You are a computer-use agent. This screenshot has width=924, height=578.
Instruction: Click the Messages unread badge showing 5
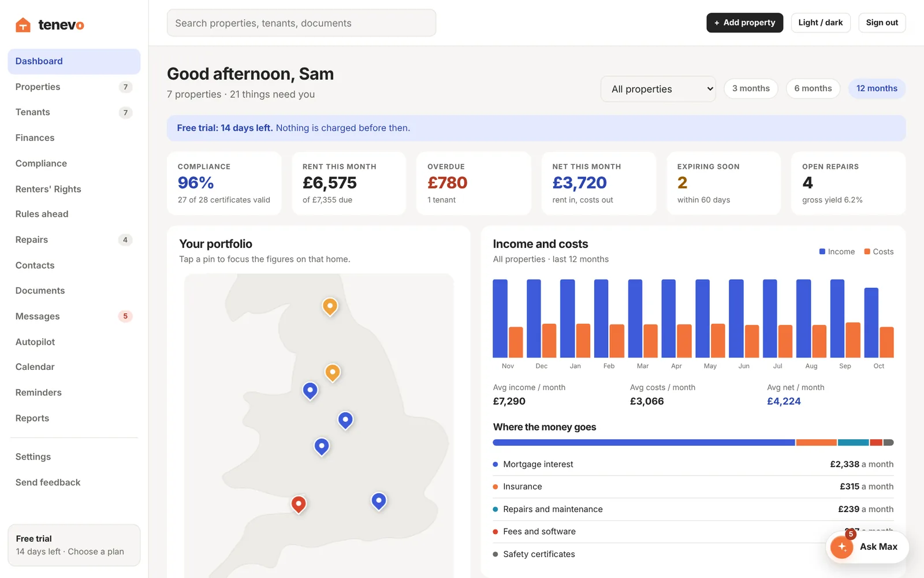[125, 316]
